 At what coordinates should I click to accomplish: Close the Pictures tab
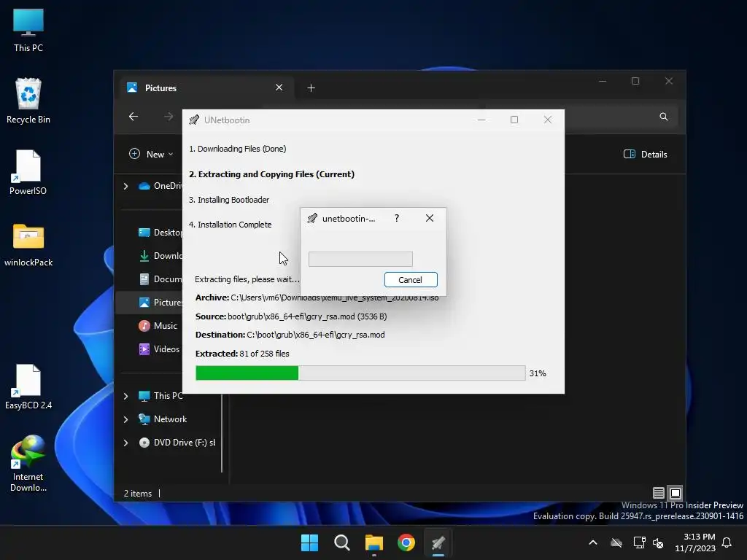pyautogui.click(x=279, y=87)
